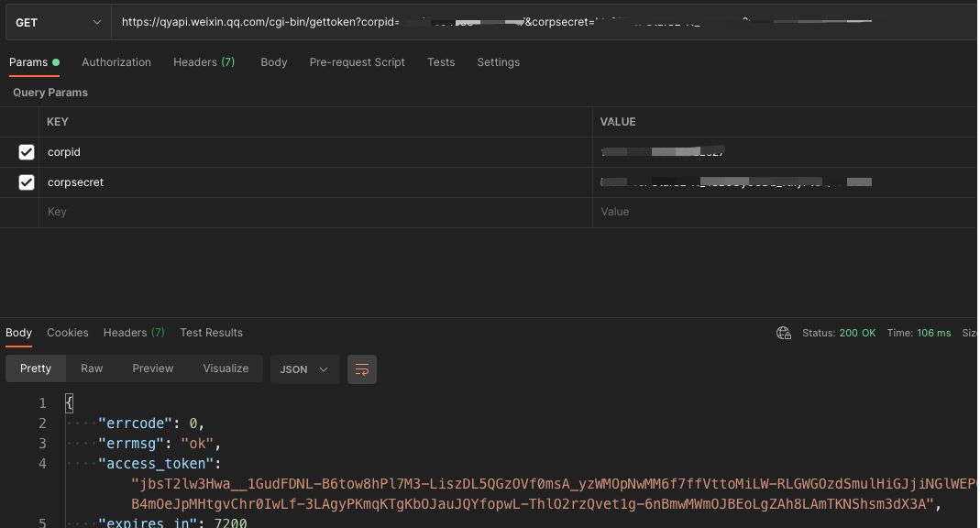The image size is (980, 528).
Task: Switch to the Params tab
Action: pyautogui.click(x=34, y=62)
